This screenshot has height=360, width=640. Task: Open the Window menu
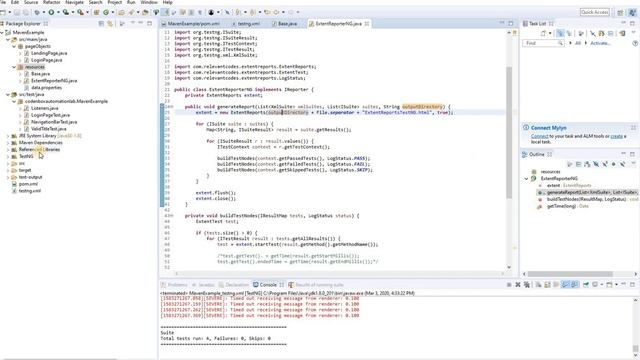pyautogui.click(x=149, y=2)
